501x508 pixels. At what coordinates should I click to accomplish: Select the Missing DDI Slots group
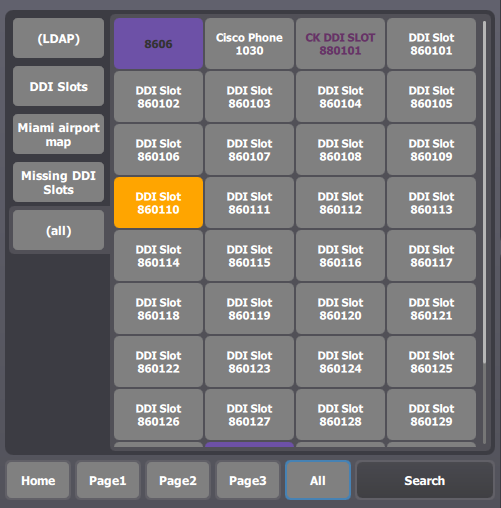58,182
